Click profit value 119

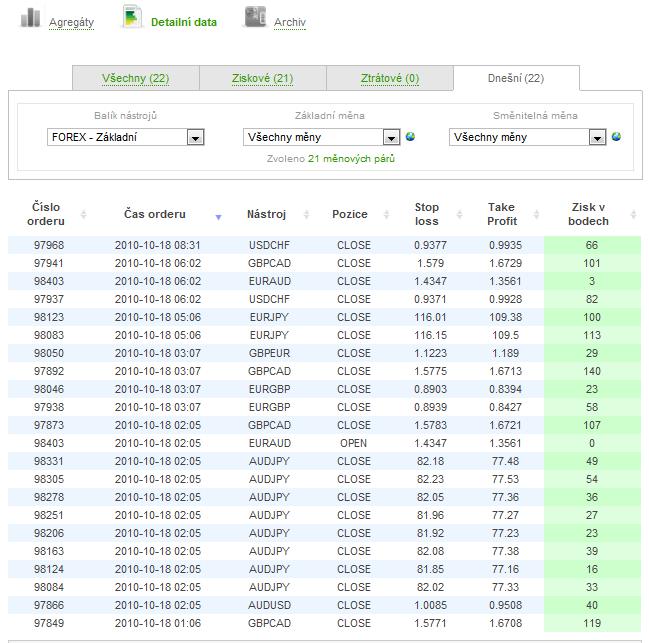click(x=592, y=623)
